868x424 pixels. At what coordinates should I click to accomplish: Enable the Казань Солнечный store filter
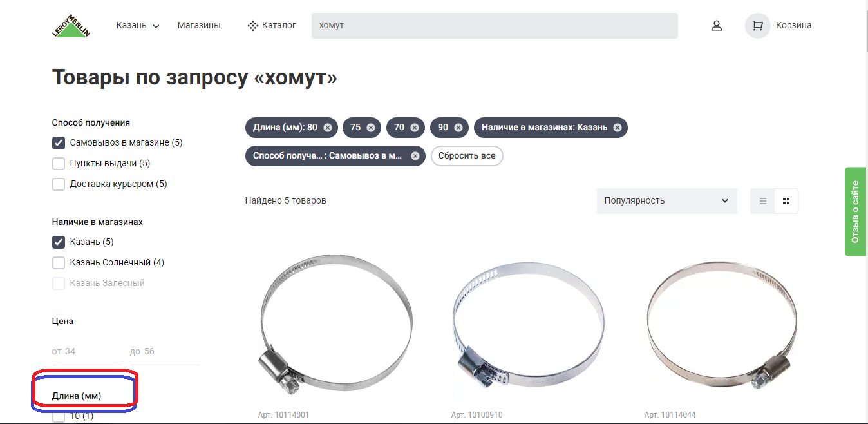pyautogui.click(x=59, y=263)
